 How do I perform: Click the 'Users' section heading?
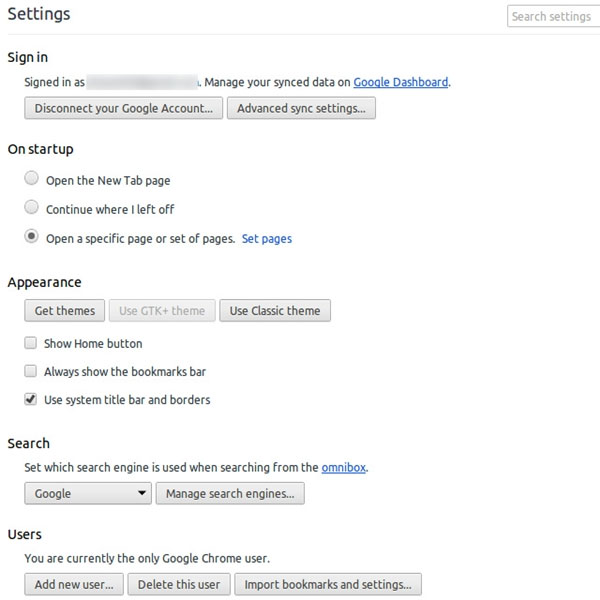click(x=24, y=535)
